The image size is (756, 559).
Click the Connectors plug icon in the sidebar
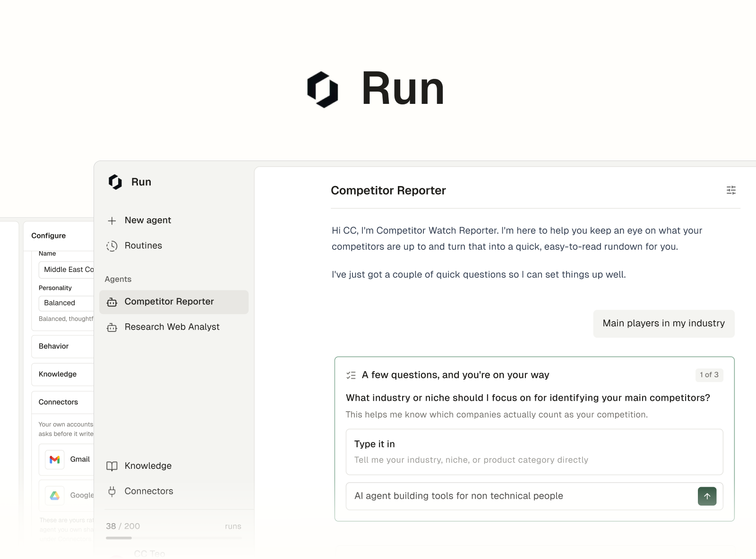112,491
